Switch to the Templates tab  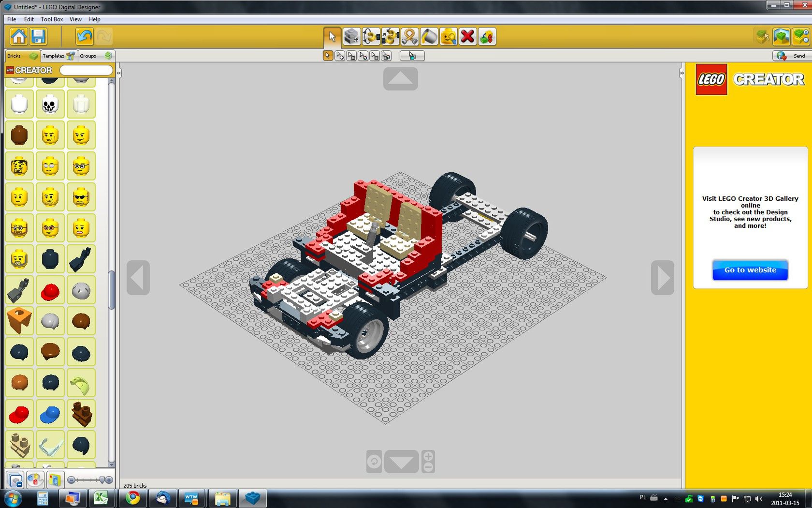[59, 56]
